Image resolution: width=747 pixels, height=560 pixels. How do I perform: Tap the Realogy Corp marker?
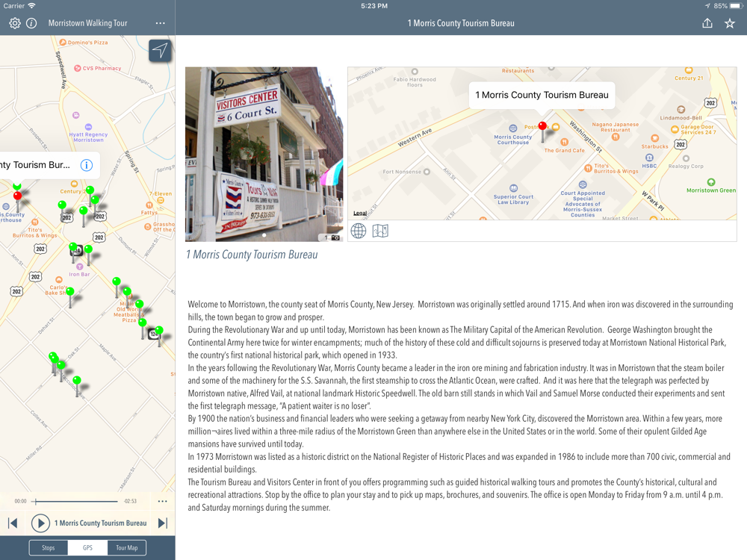(x=686, y=158)
